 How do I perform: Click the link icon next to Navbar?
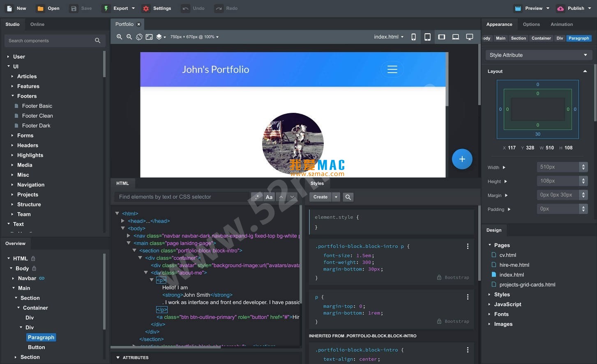(x=41, y=278)
